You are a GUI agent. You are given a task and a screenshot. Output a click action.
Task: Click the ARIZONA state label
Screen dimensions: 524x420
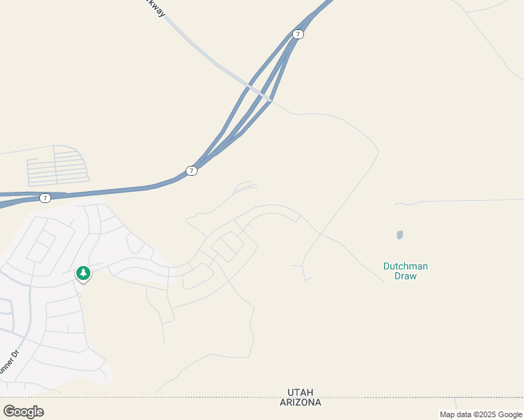click(x=301, y=402)
